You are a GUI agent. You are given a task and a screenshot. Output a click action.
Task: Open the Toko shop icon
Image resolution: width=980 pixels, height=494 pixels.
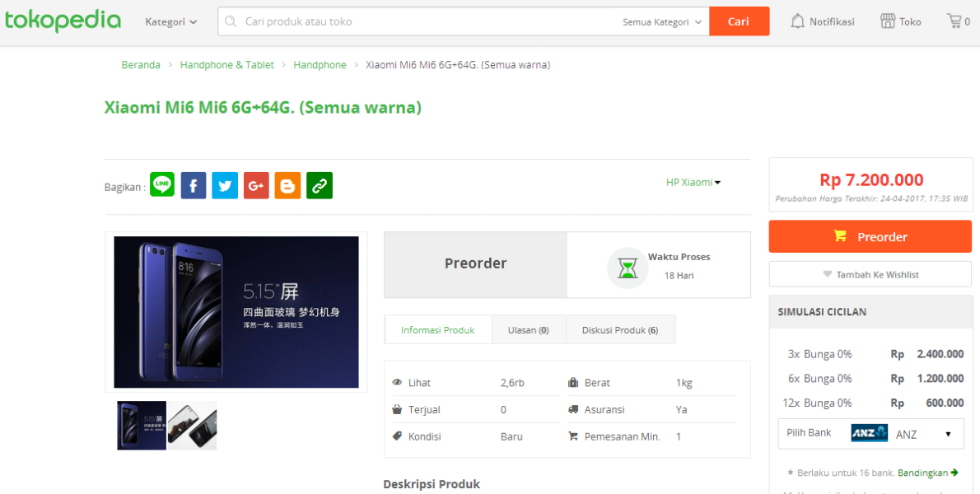tap(888, 21)
